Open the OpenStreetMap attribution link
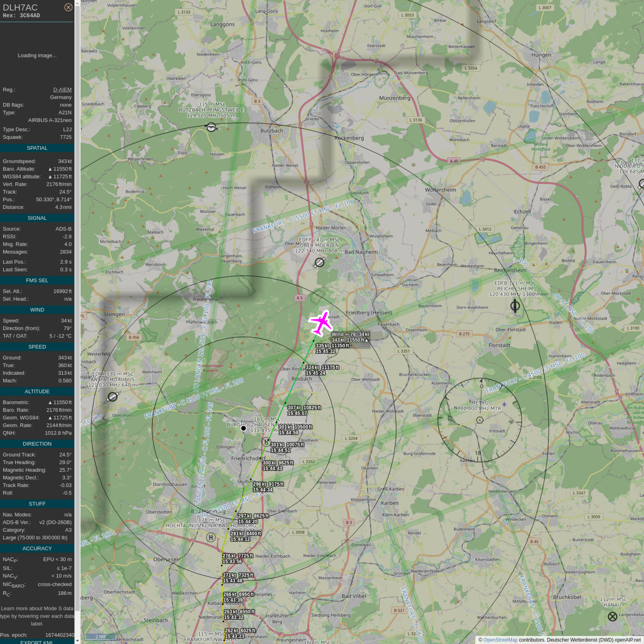The image size is (644, 644). click(x=500, y=640)
